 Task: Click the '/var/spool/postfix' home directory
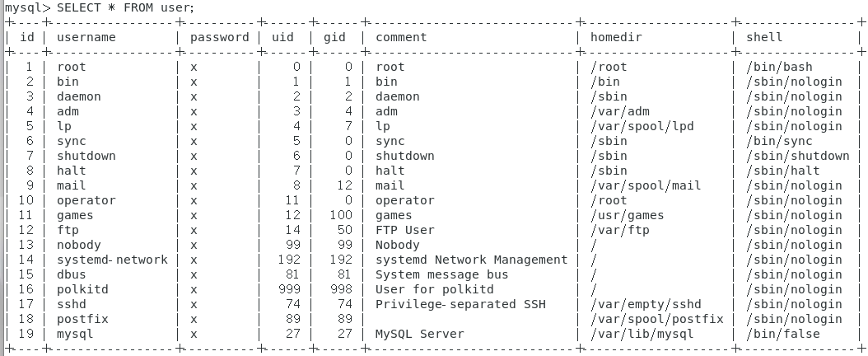click(656, 319)
